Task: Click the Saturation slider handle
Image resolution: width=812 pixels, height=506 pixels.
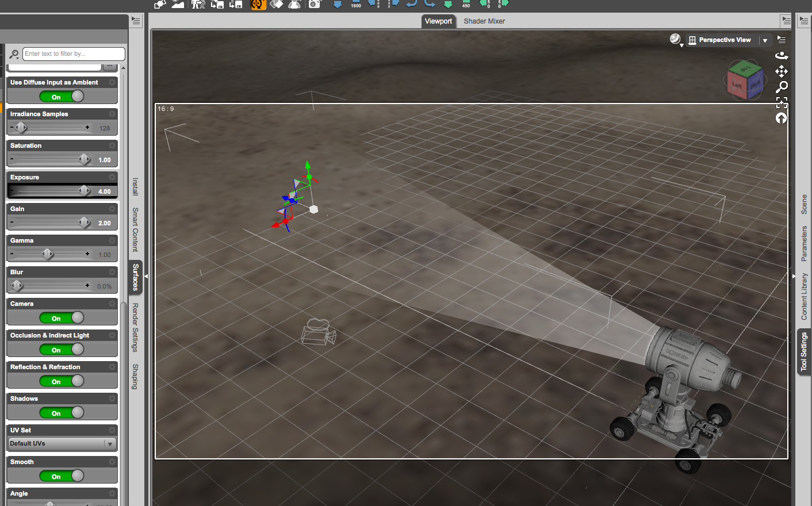Action: pyautogui.click(x=85, y=159)
